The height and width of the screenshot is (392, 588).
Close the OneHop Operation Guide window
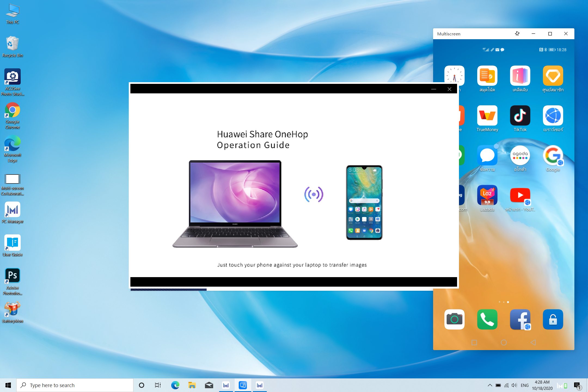pos(449,89)
